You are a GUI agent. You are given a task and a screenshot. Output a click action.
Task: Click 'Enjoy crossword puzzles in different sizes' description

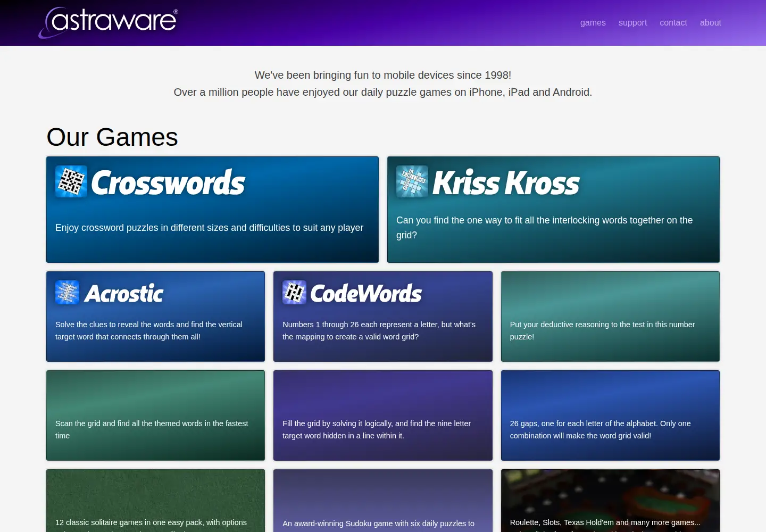click(x=209, y=228)
